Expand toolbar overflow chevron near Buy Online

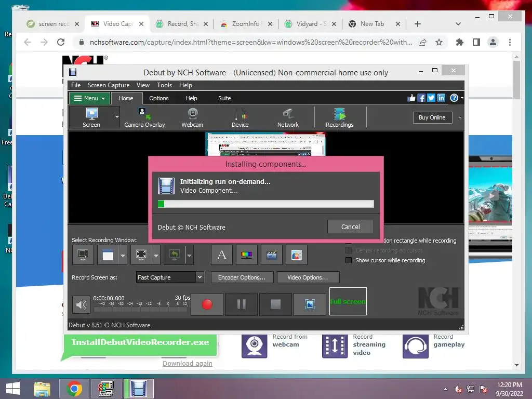tap(460, 118)
